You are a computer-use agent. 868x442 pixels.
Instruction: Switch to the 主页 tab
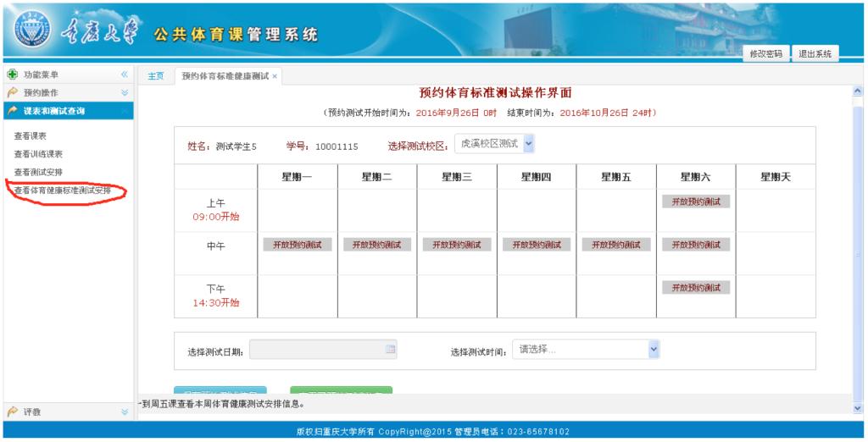click(x=156, y=76)
